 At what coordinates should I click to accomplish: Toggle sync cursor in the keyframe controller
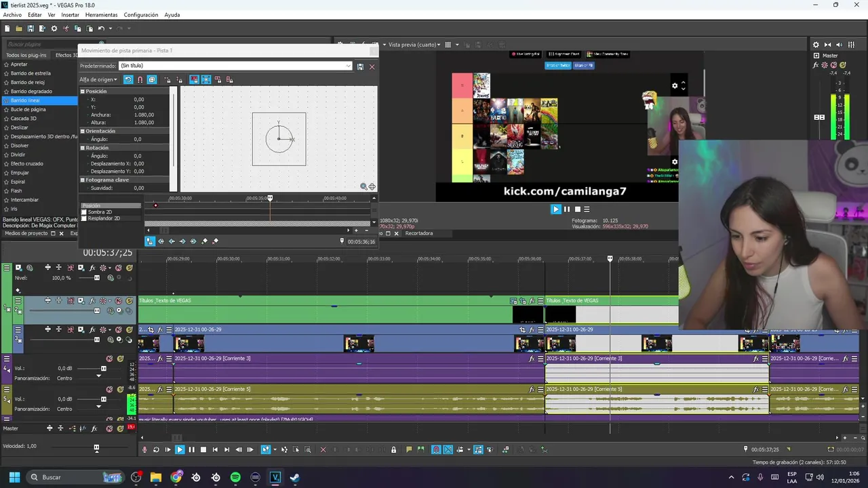click(150, 241)
